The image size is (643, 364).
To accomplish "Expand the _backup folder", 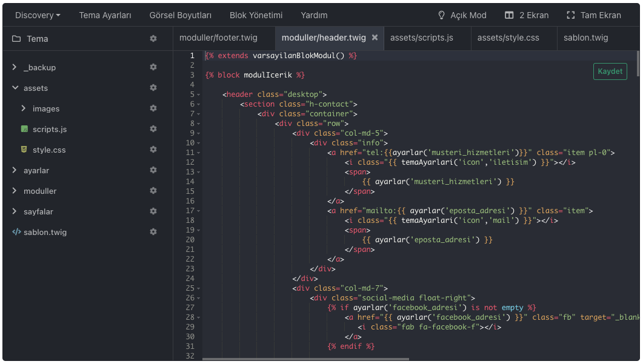I will (15, 67).
